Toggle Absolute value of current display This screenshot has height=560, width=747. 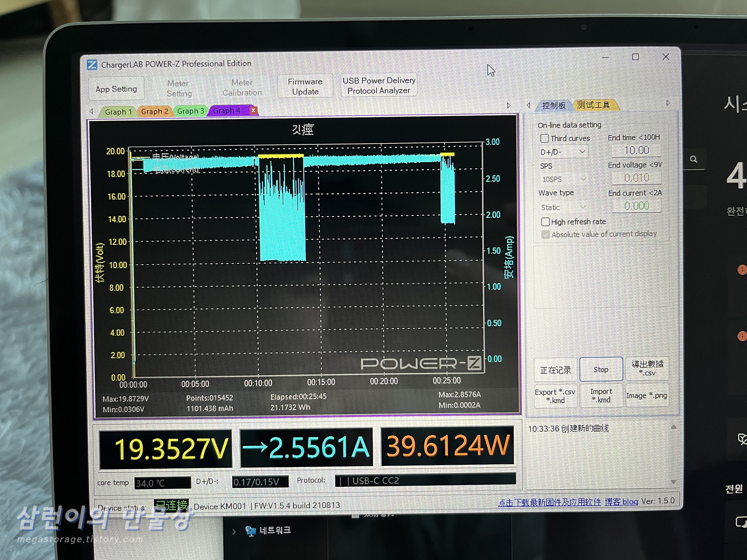click(545, 234)
